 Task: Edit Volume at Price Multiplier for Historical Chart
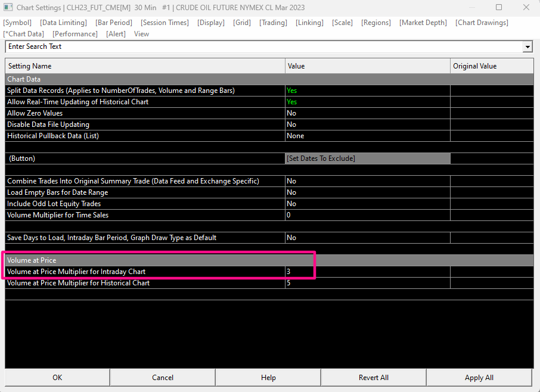click(x=368, y=283)
